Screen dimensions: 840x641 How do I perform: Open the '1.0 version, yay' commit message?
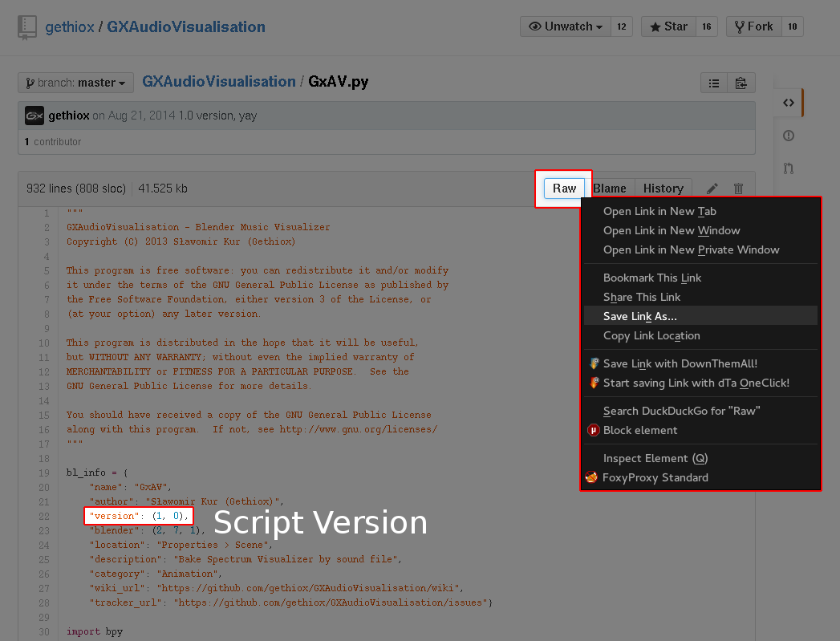(217, 116)
